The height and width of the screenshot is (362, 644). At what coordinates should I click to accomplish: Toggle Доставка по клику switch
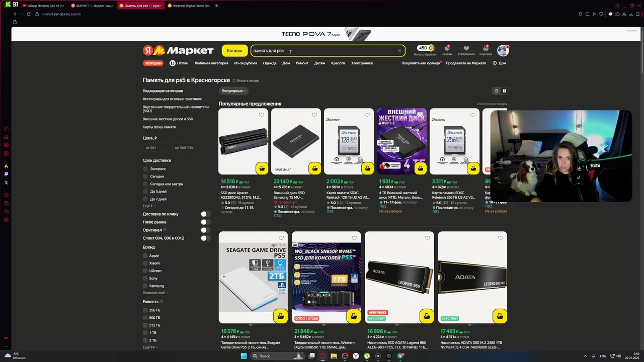(205, 214)
